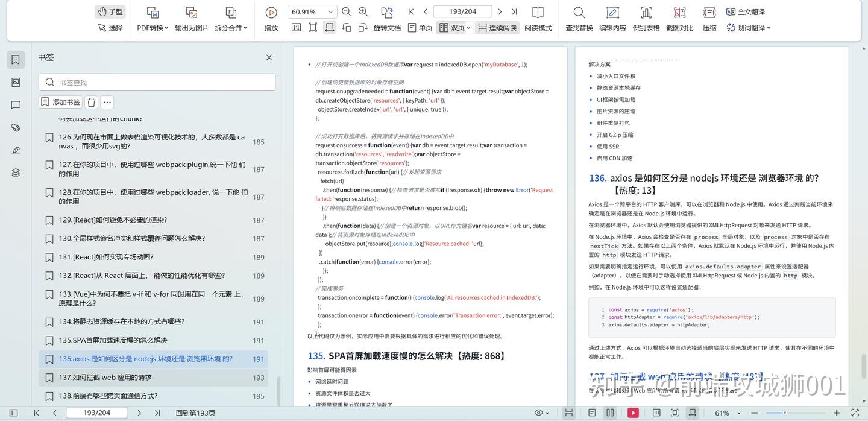
Task: Open the layers sidebar icon
Action: coord(16,173)
